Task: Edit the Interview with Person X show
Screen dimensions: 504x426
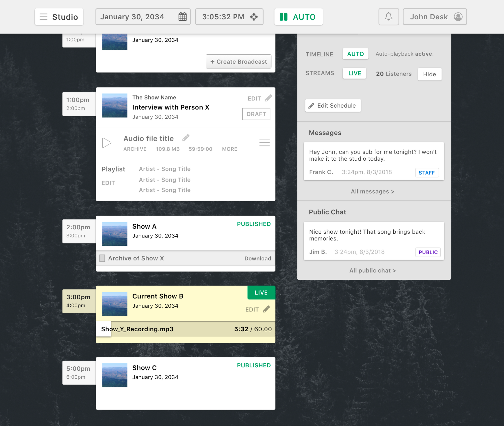Action: coord(254,99)
